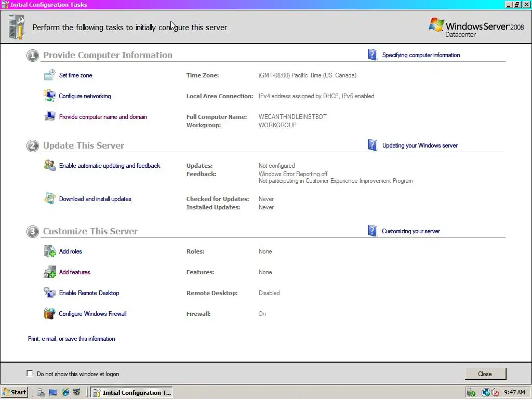Open Provide computer name and domain link
Viewport: 532px width, 399px height.
point(103,117)
